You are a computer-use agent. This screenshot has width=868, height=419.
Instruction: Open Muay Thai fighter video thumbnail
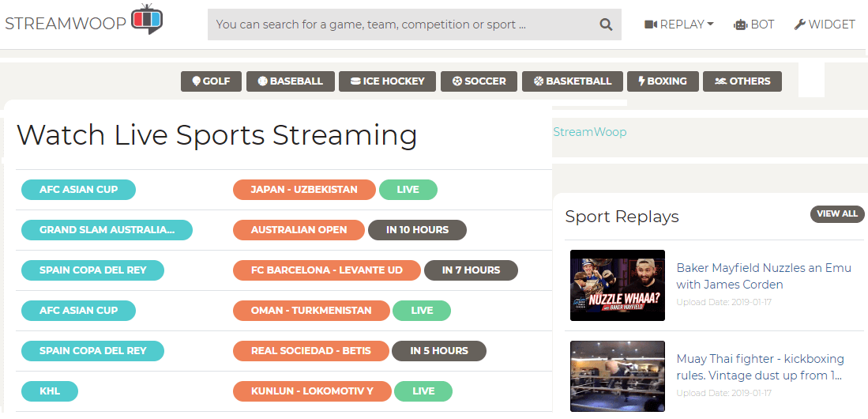(x=618, y=376)
